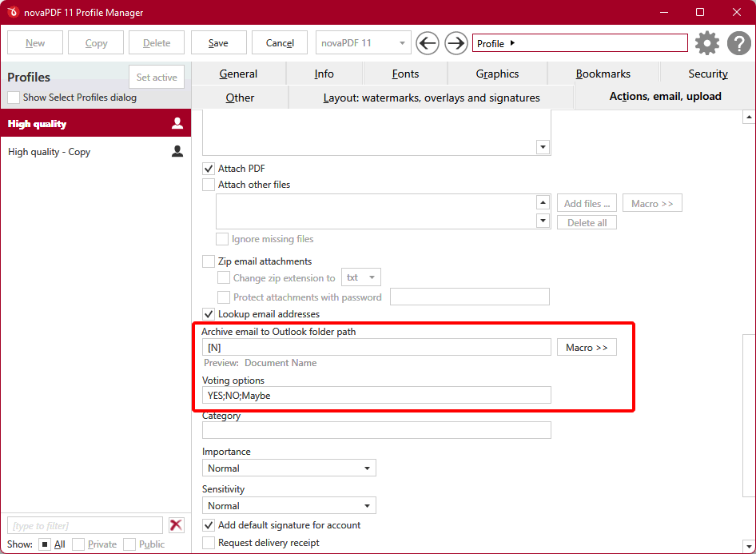Uncheck the Attach PDF checkbox

tap(209, 169)
